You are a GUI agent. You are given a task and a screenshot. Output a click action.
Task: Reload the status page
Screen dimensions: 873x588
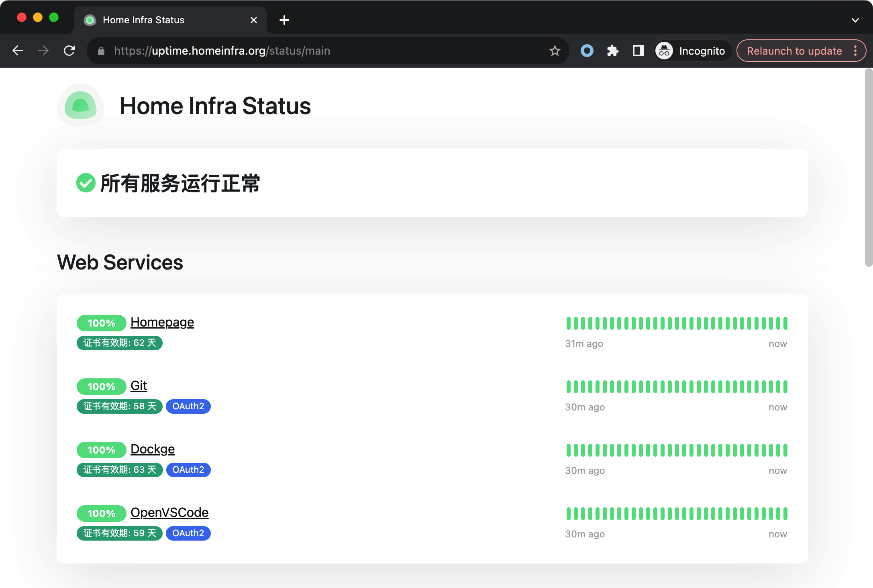pos(69,51)
